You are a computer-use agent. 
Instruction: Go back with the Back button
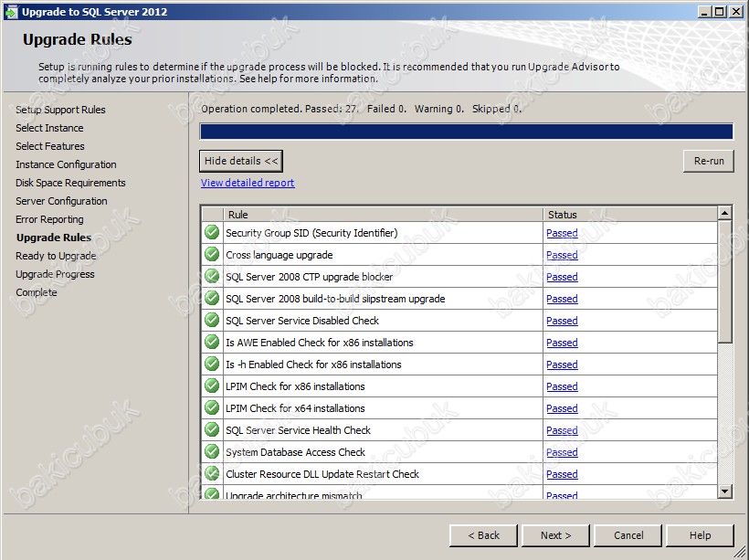(483, 535)
